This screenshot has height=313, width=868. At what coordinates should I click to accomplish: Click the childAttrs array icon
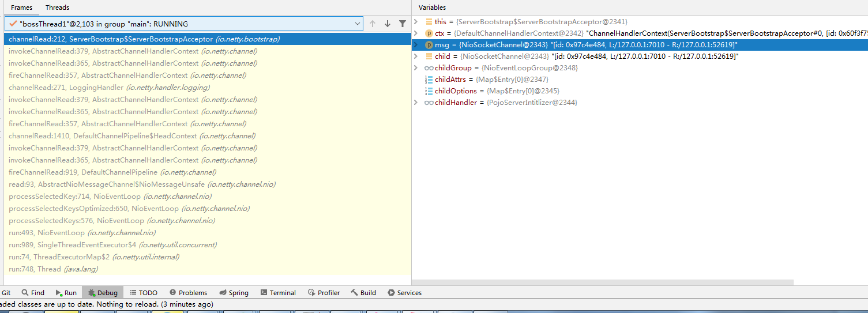pos(429,80)
